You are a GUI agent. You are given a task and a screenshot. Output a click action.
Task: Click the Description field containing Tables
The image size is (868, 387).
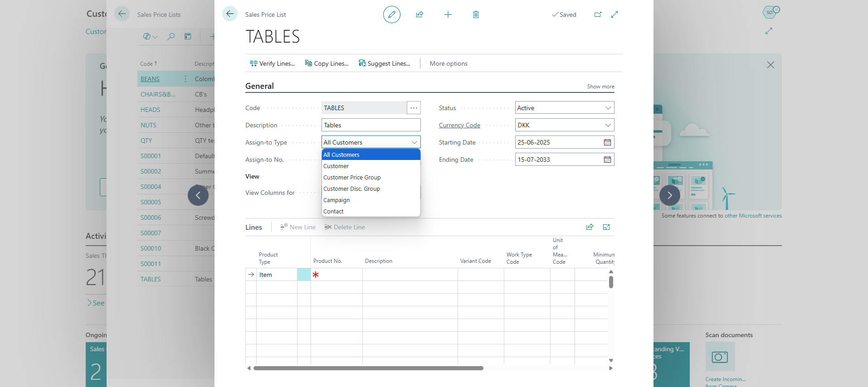[371, 125]
